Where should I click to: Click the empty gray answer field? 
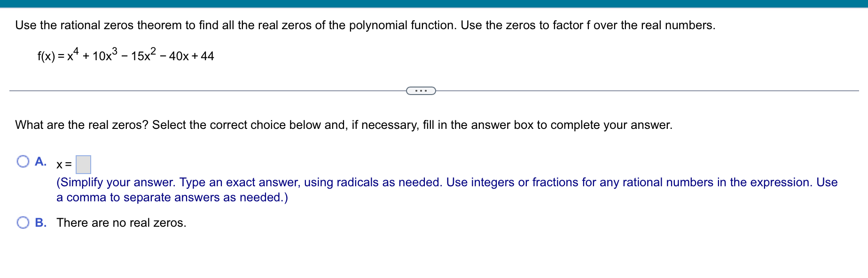(x=84, y=165)
